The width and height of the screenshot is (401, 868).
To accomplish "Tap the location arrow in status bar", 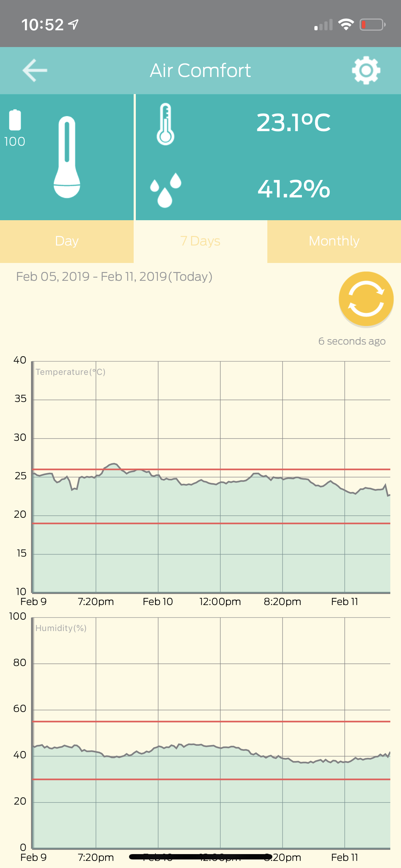I will click(x=73, y=25).
